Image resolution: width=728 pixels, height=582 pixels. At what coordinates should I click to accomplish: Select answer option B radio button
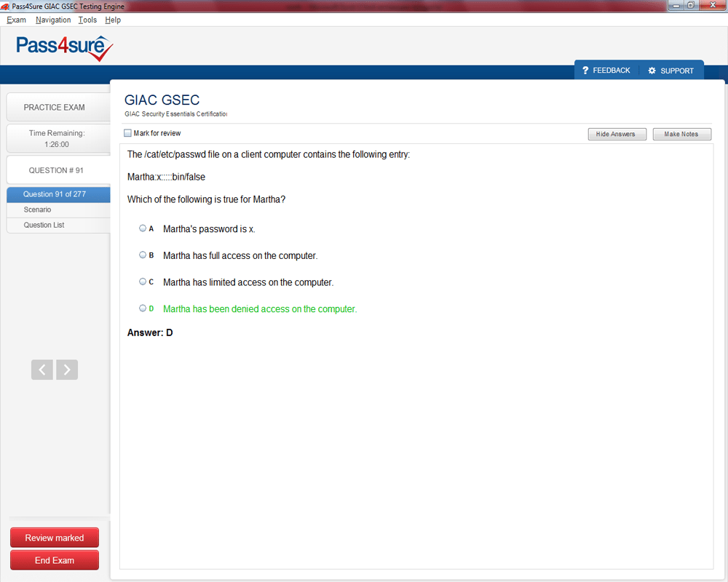[143, 255]
